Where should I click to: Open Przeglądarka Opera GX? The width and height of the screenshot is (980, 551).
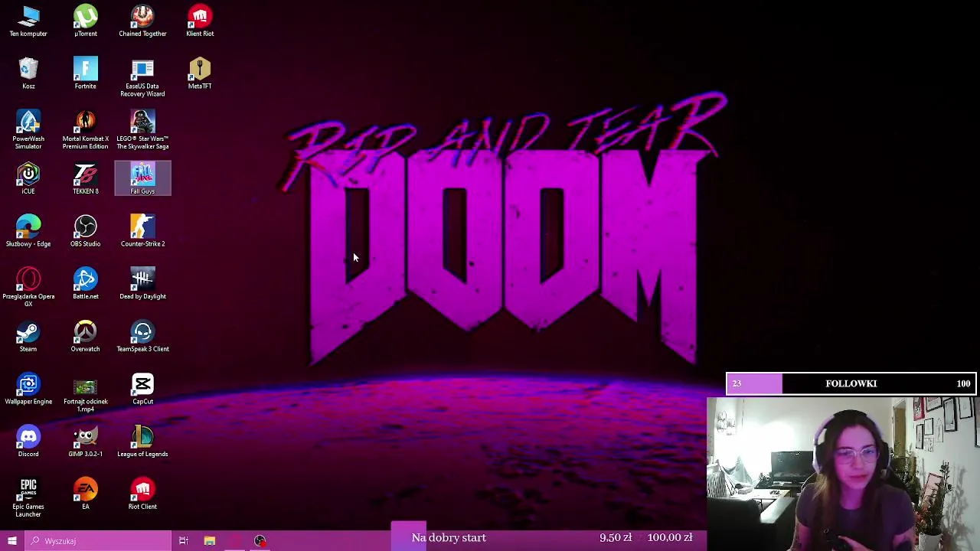(28, 287)
